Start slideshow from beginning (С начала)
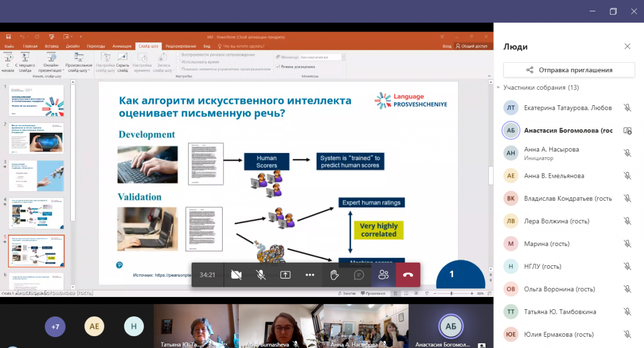 click(8, 62)
